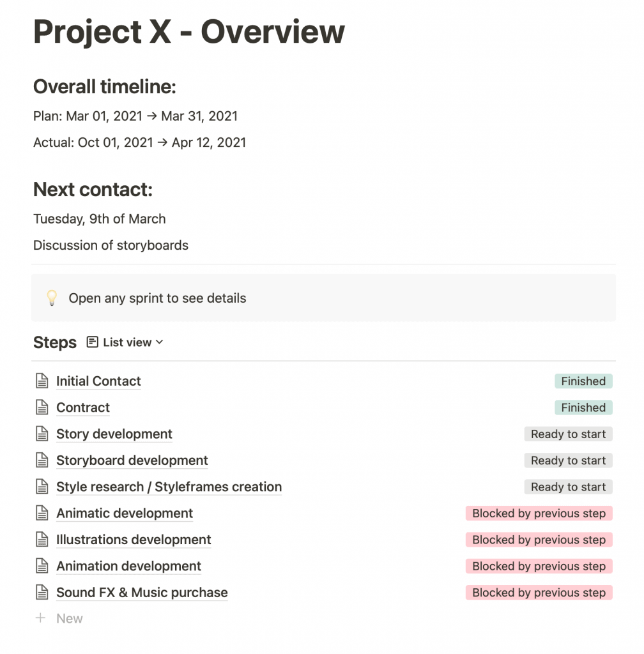The image size is (644, 654).
Task: Open the Initial Contact page
Action: [98, 381]
